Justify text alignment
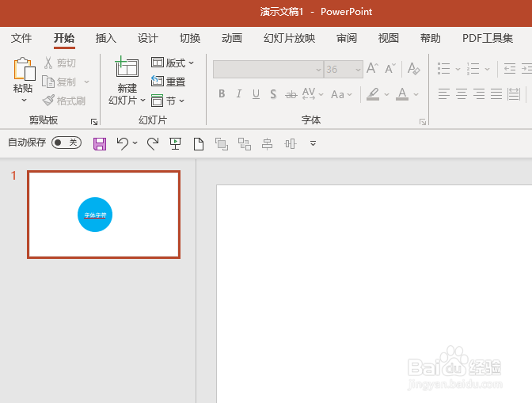Viewport: 532px width, 403px height. pos(496,93)
